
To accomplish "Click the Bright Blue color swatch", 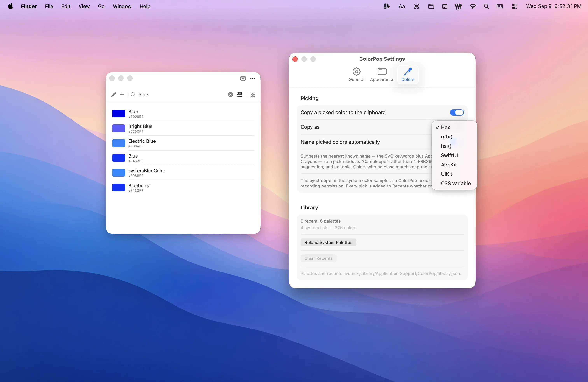I will [119, 129].
